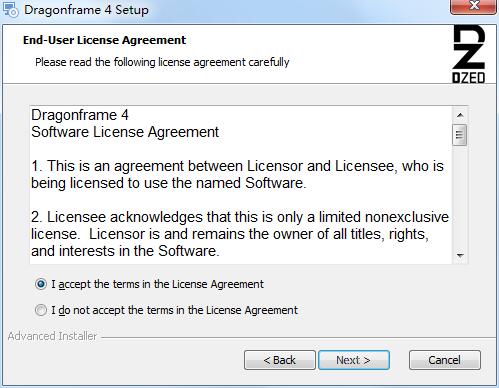Viewport: 499px width, 388px height.
Task: Click the Dragonframe 4 Setup title bar text
Action: 86,10
